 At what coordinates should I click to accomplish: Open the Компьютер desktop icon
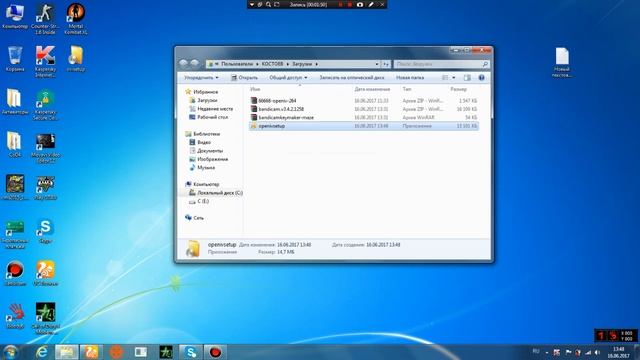click(15, 17)
